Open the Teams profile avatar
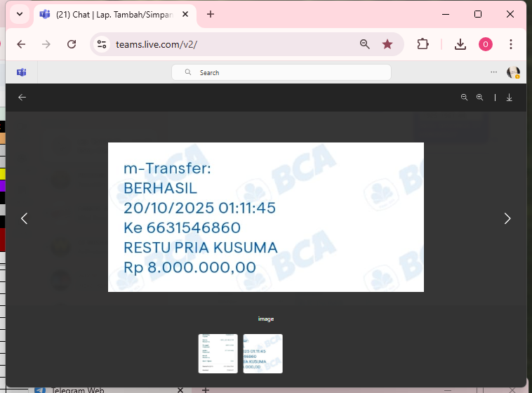The width and height of the screenshot is (532, 393). pos(513,72)
